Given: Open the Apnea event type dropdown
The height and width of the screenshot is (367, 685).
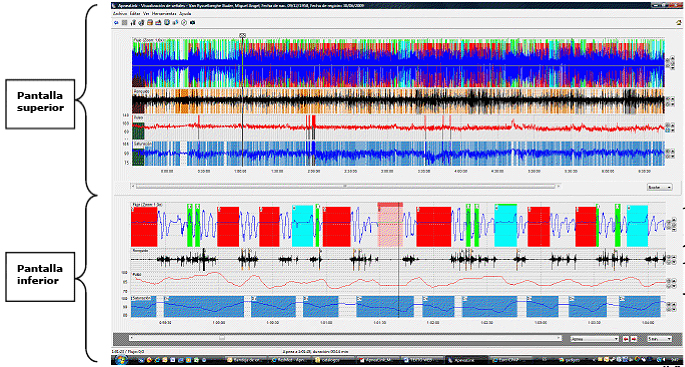Looking at the screenshot, I should click(595, 339).
